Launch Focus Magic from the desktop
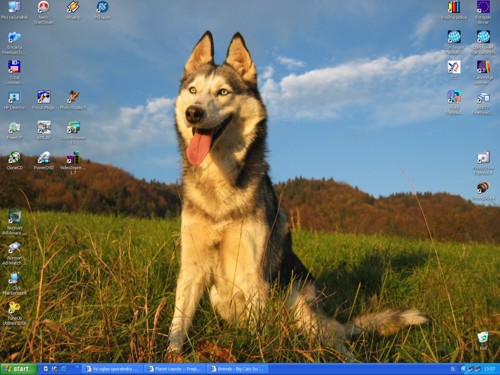Screen dimensions: 500x375 [43, 97]
